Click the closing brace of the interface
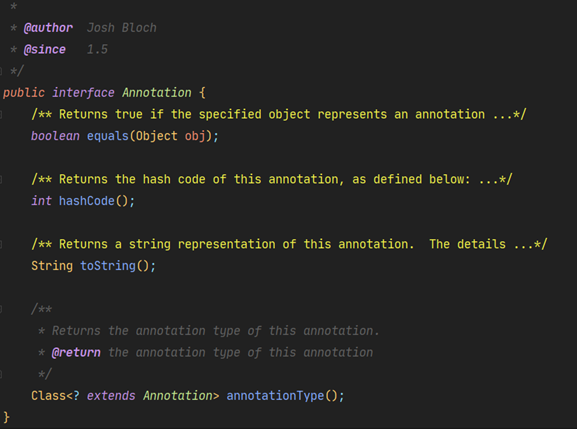Viewport: 577px width, 429px height. point(6,418)
